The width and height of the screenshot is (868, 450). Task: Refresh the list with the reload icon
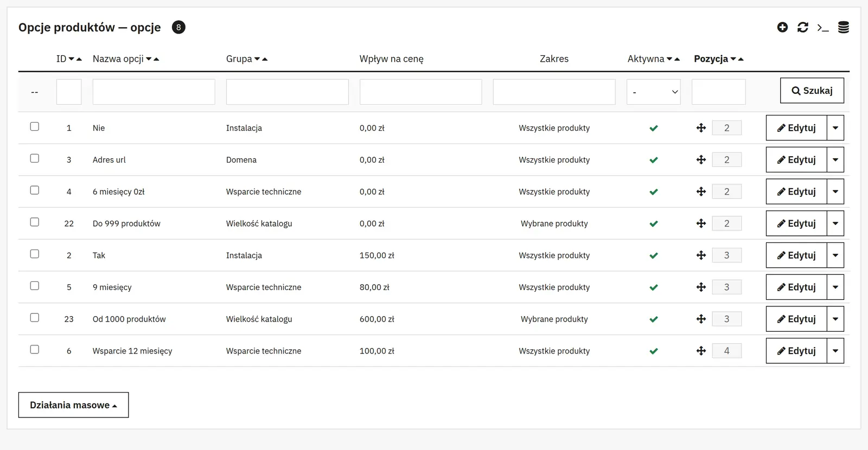pyautogui.click(x=803, y=27)
